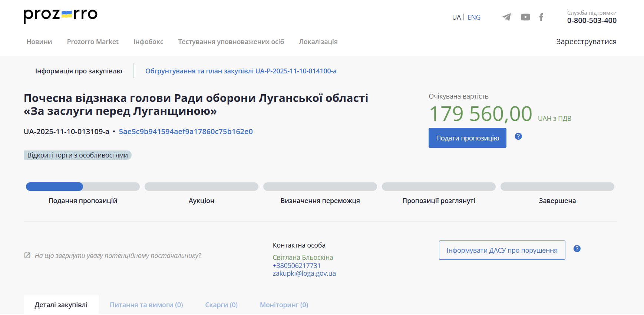Image resolution: width=644 pixels, height=315 pixels.
Task: Open the Prozorro Facebook page icon
Action: (541, 17)
